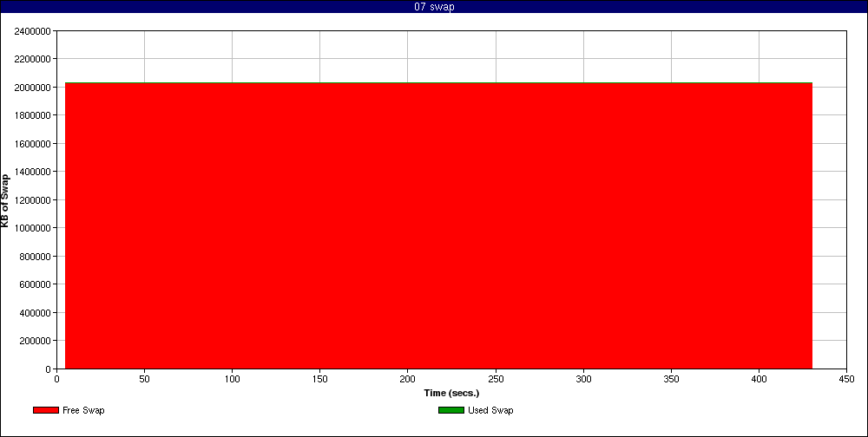
Task: Click the "07 swap" chart title
Action: tap(434, 7)
